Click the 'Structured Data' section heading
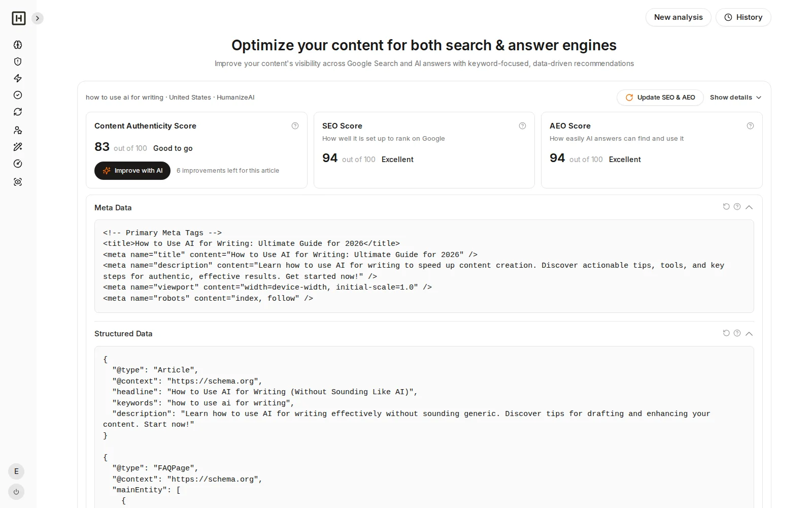 [x=123, y=334]
